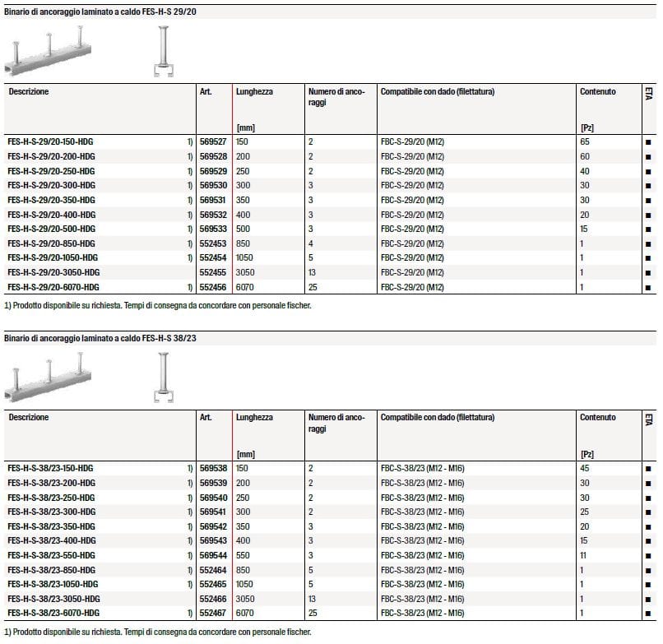
Task: Select article number 552466
Action: click(x=213, y=599)
